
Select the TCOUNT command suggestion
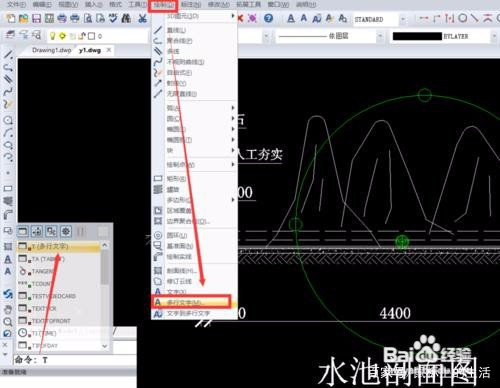[59, 284]
